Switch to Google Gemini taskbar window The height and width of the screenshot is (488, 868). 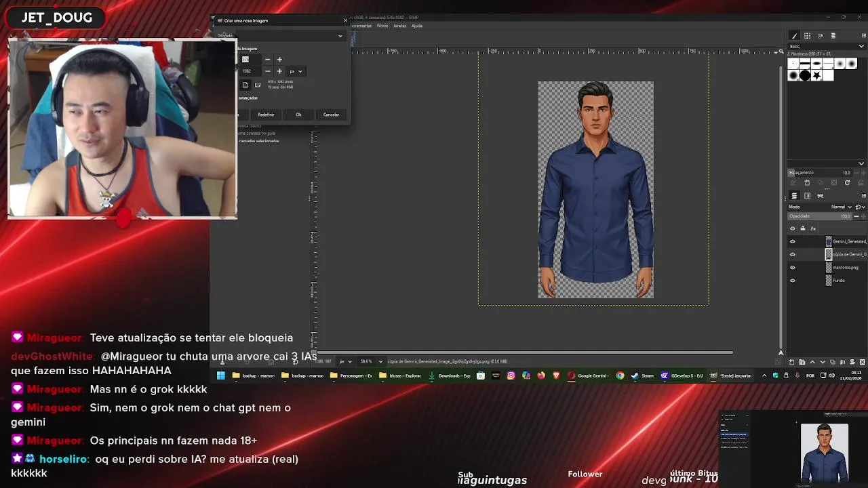point(589,375)
